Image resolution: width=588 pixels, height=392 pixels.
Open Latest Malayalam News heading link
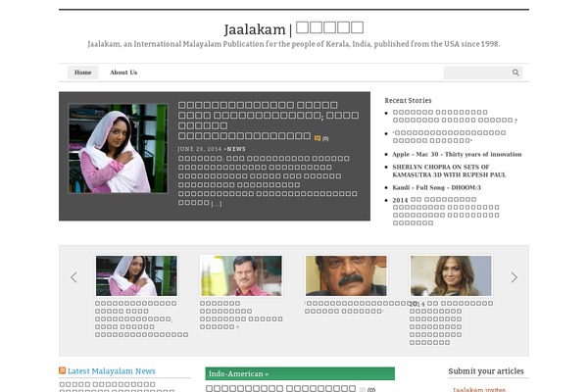[x=112, y=371]
